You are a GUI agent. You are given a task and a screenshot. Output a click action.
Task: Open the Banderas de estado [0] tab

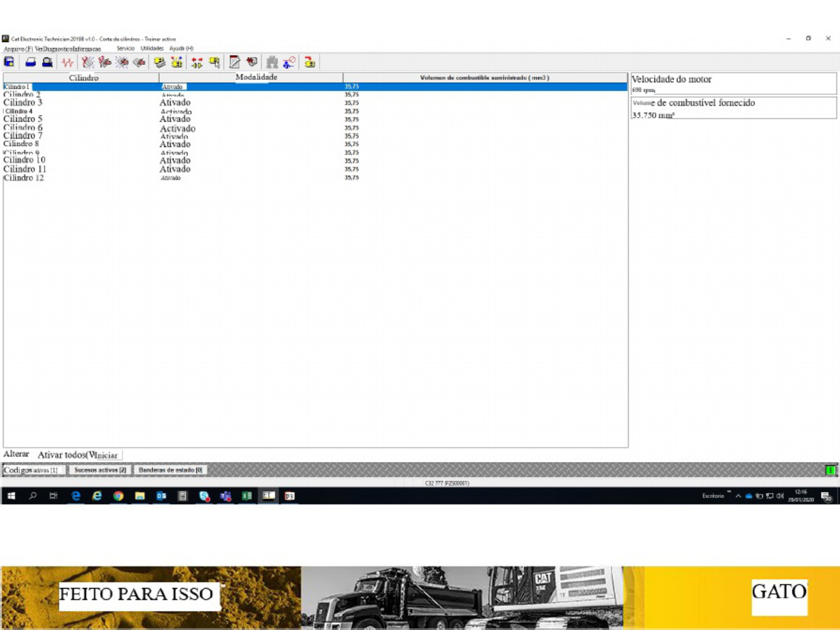click(171, 470)
